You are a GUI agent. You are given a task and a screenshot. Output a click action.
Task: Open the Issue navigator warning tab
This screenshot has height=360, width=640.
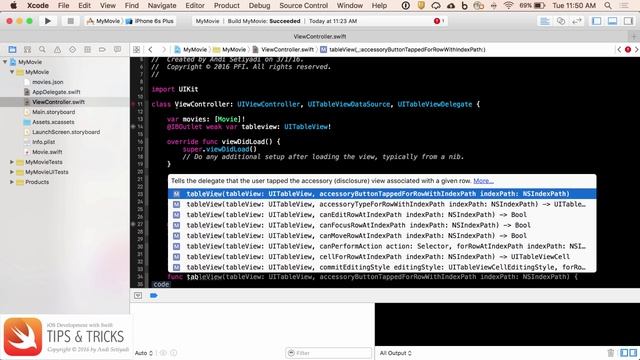(58, 49)
